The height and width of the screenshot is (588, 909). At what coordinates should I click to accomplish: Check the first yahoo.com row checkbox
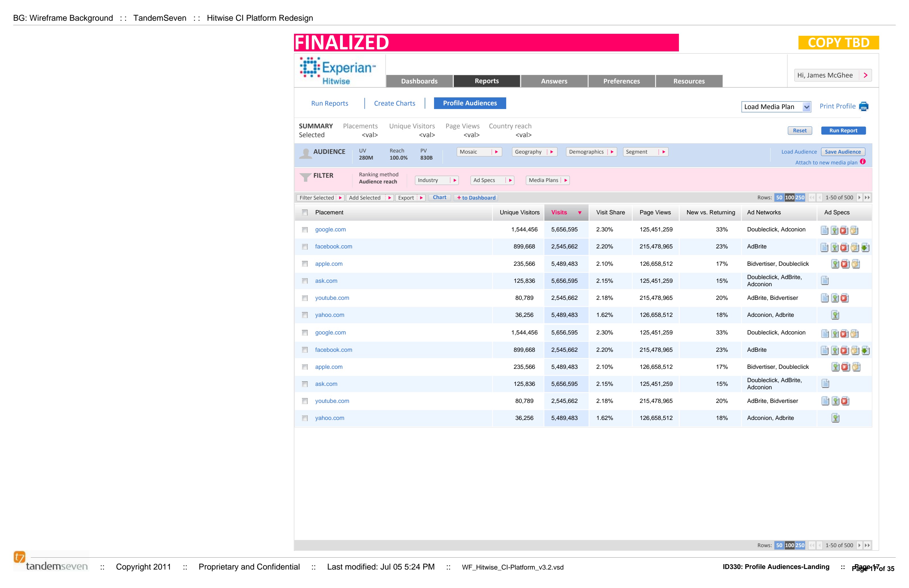pyautogui.click(x=305, y=315)
